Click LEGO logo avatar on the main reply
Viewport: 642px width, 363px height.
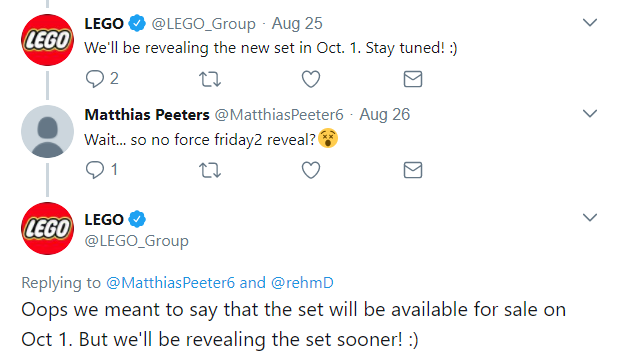point(47,228)
